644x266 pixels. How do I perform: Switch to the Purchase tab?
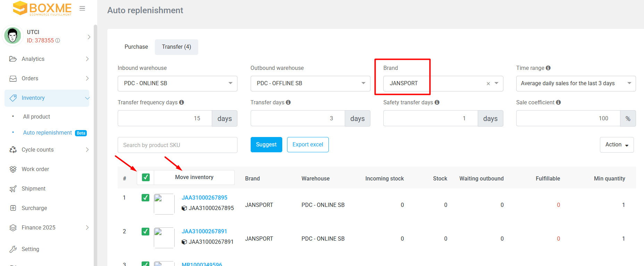click(x=136, y=47)
